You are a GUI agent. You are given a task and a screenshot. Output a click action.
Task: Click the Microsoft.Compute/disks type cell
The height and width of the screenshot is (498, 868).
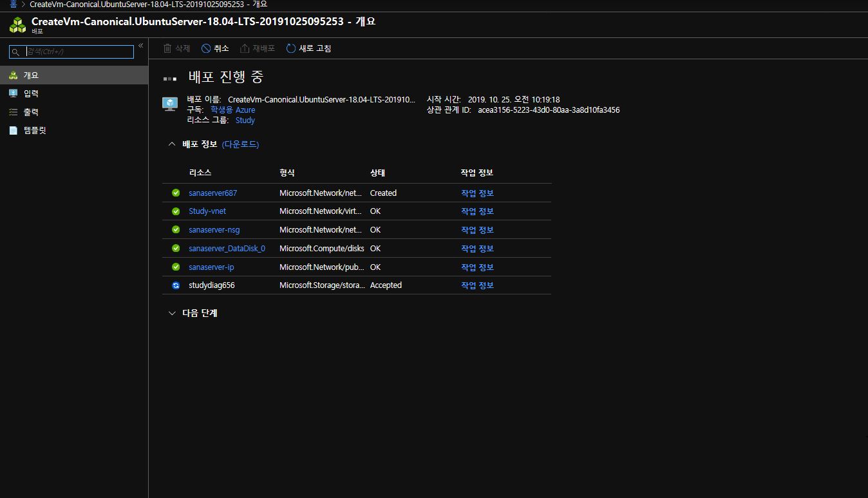pos(322,248)
